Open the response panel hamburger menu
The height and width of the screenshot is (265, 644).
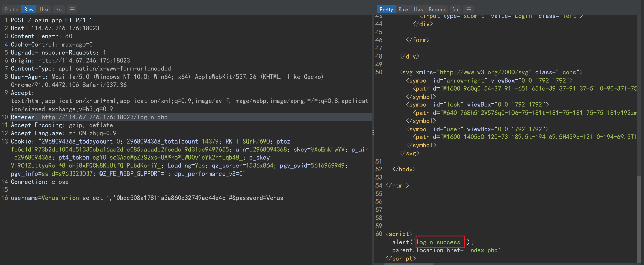click(469, 9)
